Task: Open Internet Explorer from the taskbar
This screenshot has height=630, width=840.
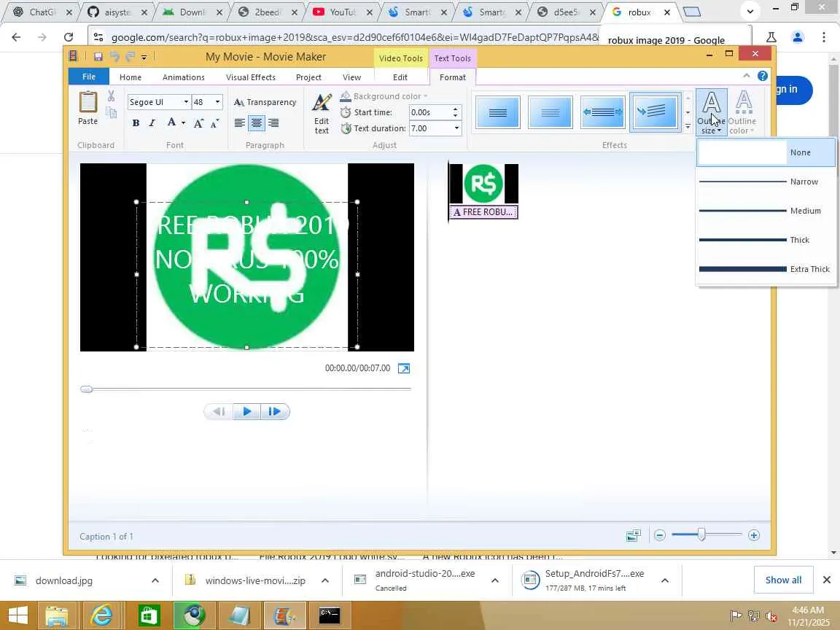Action: pos(101,615)
